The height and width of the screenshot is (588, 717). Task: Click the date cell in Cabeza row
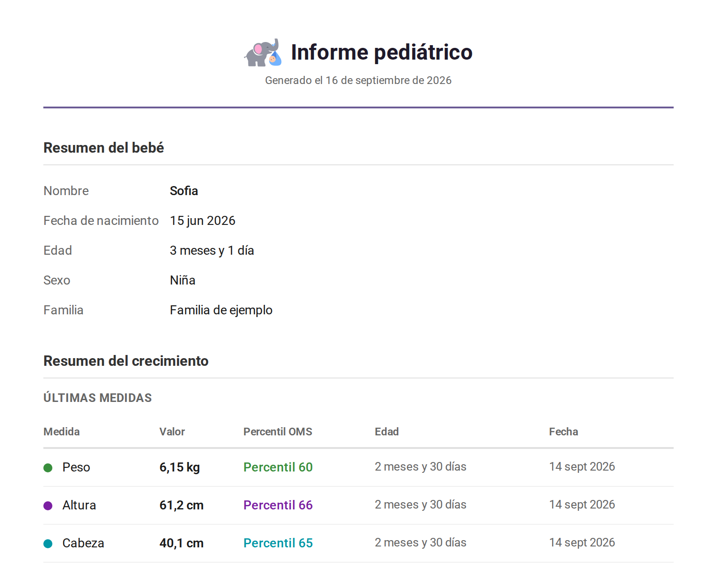582,542
